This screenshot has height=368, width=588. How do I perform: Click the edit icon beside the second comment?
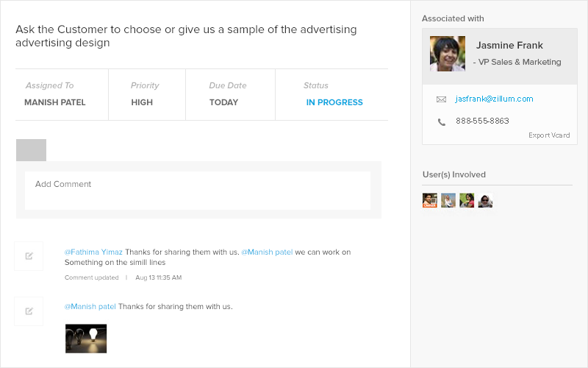pyautogui.click(x=29, y=311)
